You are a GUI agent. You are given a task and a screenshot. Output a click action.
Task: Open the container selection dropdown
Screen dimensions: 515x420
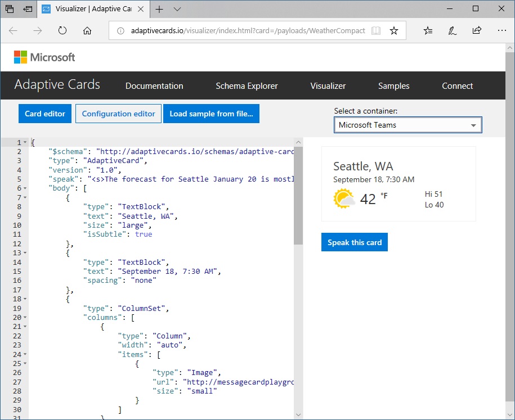[408, 125]
